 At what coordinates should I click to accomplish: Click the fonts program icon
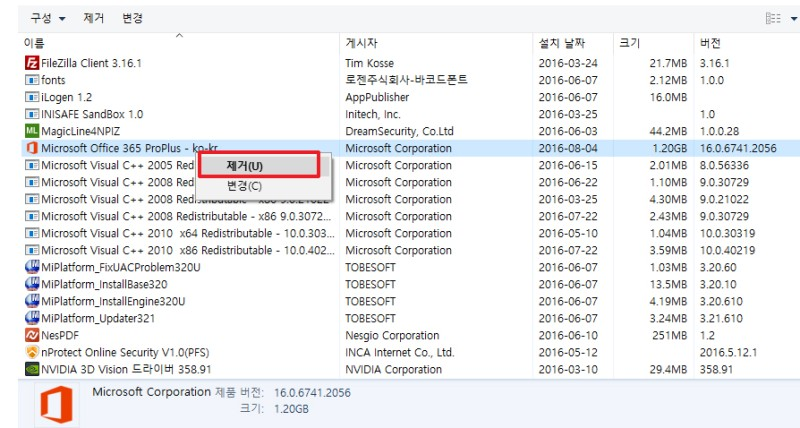tap(32, 80)
